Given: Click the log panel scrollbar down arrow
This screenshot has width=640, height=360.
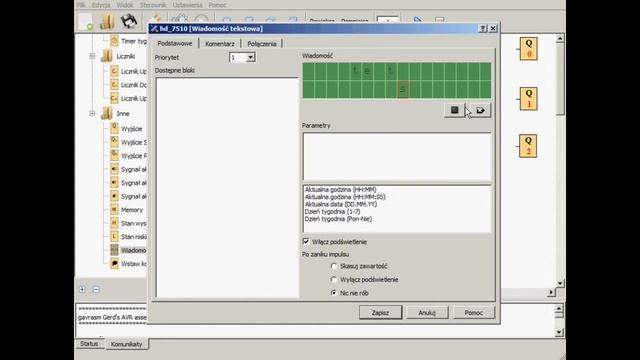Looking at the screenshot, I should (x=559, y=332).
